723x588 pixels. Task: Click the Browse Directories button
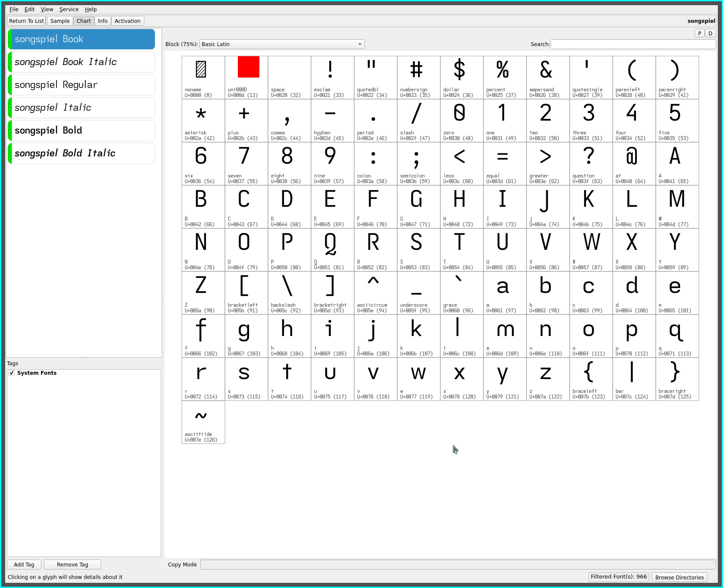[679, 577]
